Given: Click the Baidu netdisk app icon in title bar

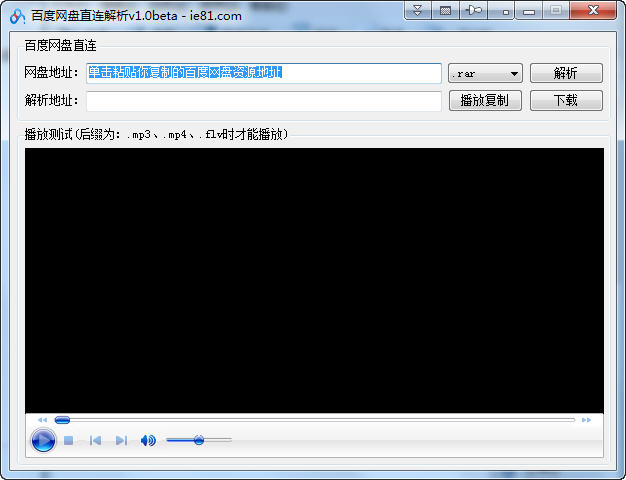Looking at the screenshot, I should pyautogui.click(x=17, y=16).
